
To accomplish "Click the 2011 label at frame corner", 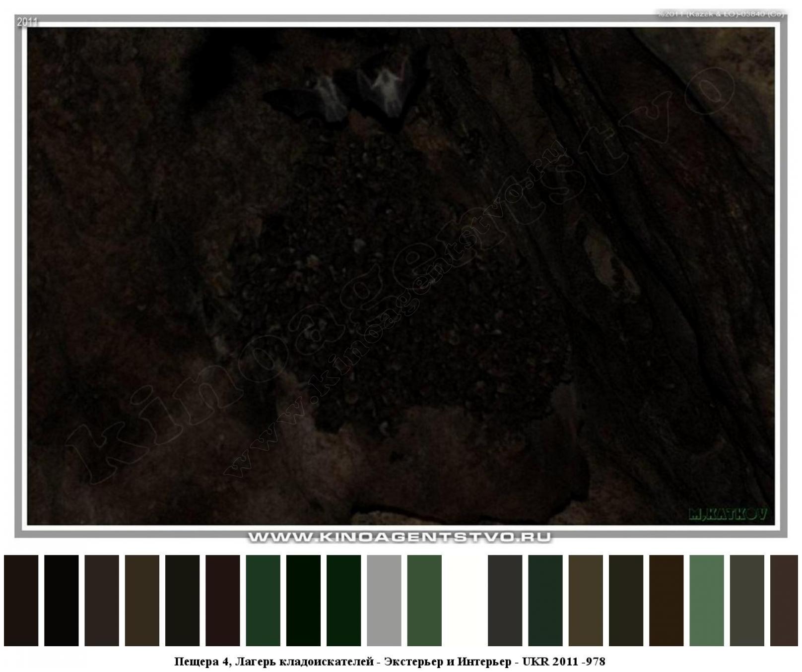I will pos(27,22).
